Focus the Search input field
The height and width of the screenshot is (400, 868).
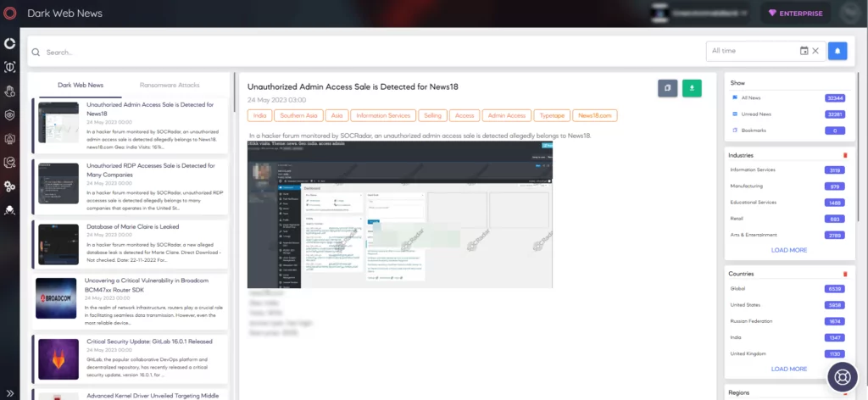click(x=365, y=52)
